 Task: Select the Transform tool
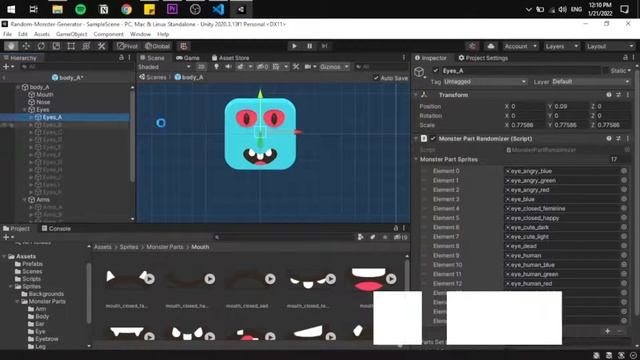(86, 46)
